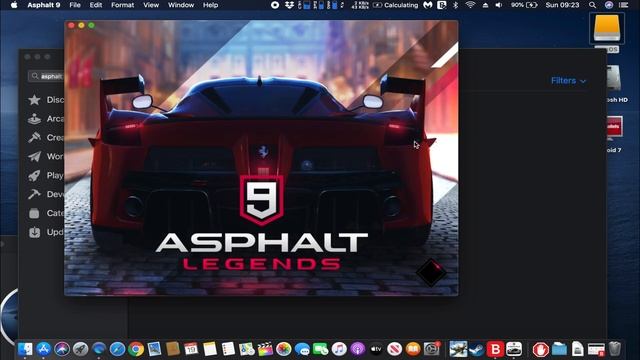Select Discover in App Store sidebar
The image size is (640, 360).
click(46, 100)
